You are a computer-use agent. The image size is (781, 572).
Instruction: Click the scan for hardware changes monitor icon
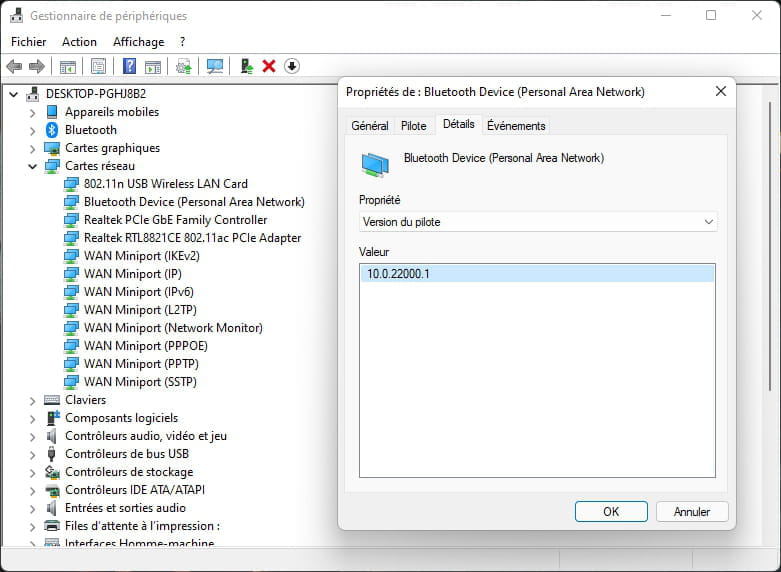[215, 66]
